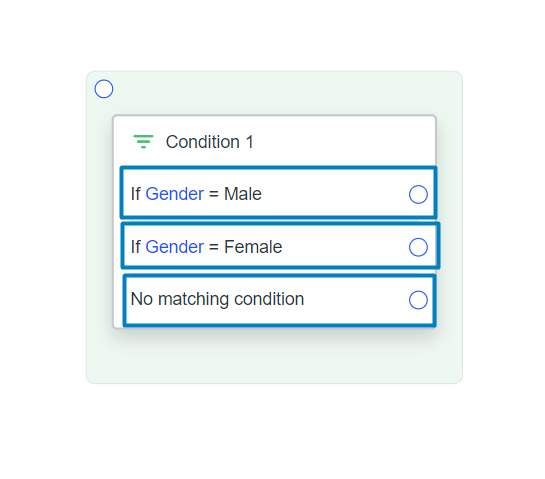Click the If keyword in the Male row

pos(136,194)
